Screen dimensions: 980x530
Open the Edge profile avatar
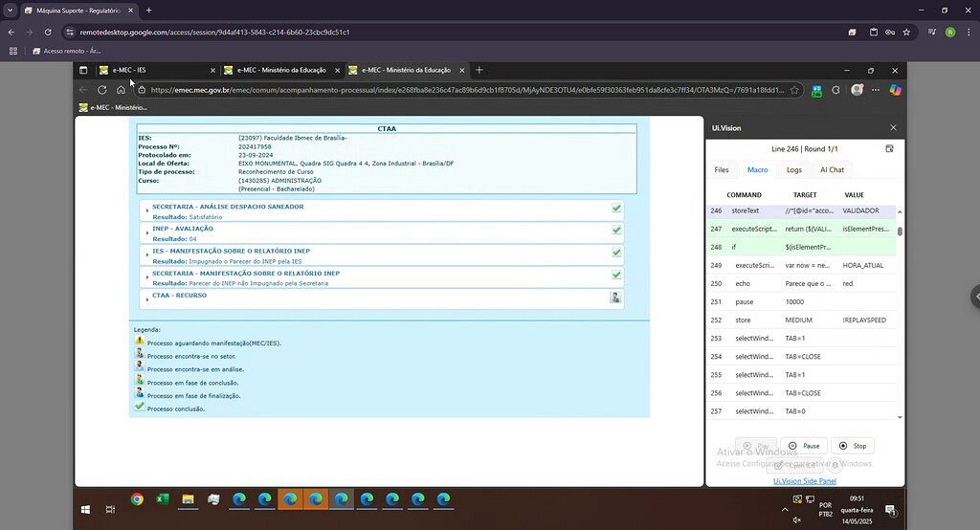[857, 90]
